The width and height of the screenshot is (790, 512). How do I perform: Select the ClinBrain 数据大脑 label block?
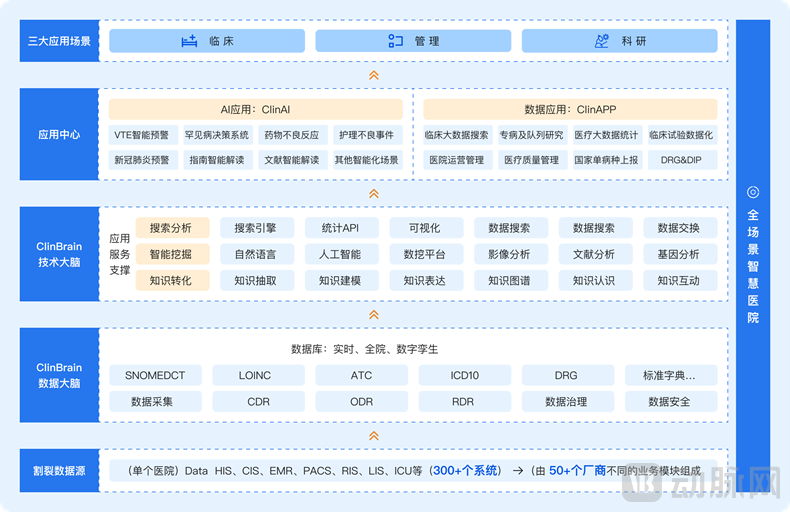tap(59, 375)
